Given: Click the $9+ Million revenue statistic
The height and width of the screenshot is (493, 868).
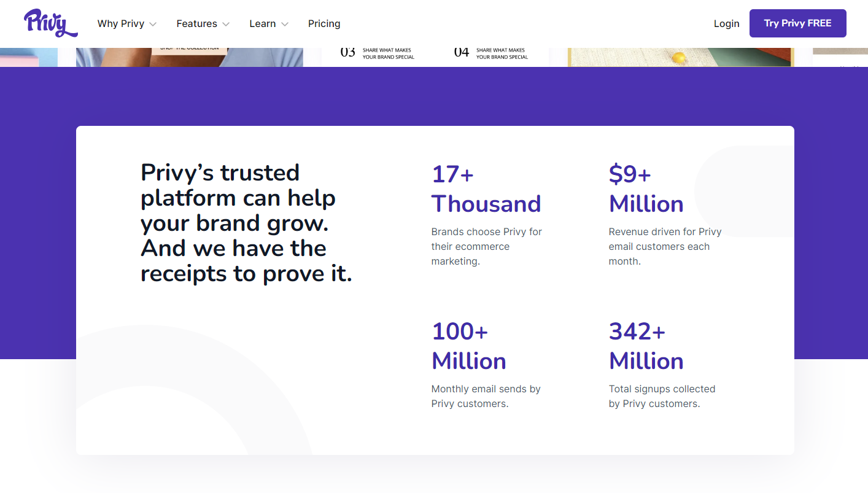Looking at the screenshot, I should (646, 189).
